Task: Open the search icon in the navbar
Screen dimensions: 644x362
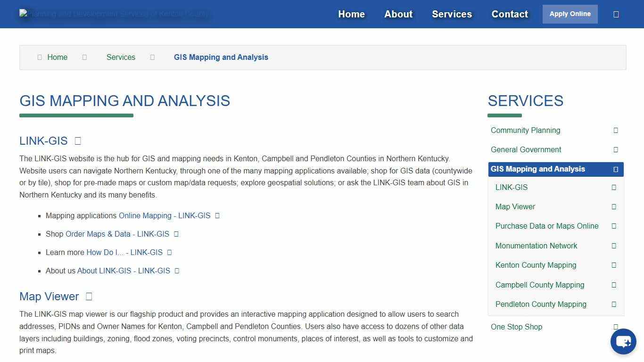Action: (616, 14)
